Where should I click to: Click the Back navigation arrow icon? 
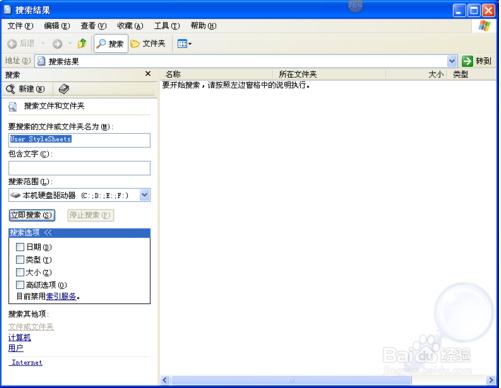[x=12, y=44]
